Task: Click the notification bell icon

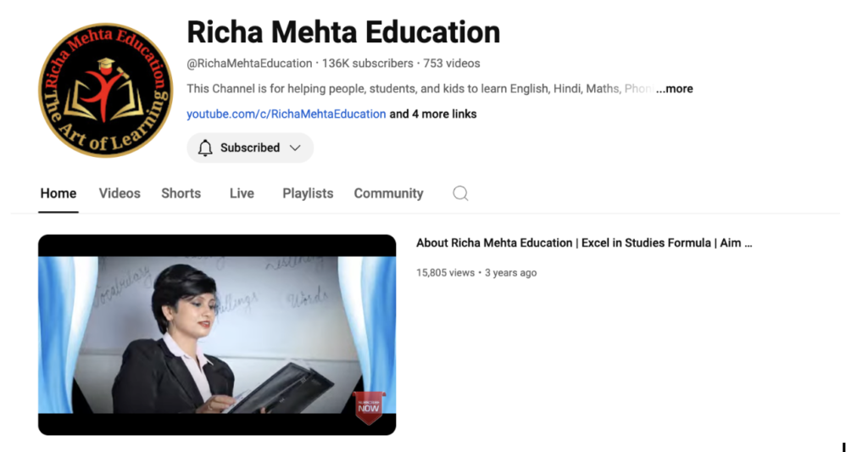Action: (x=205, y=148)
